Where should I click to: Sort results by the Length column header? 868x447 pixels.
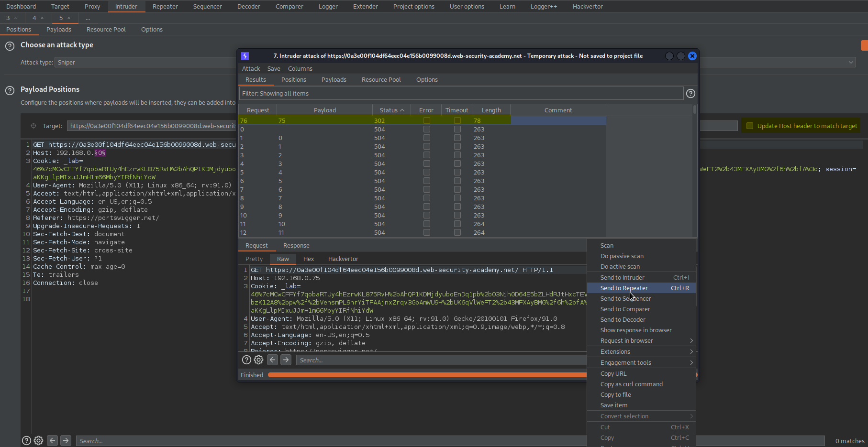(x=491, y=110)
